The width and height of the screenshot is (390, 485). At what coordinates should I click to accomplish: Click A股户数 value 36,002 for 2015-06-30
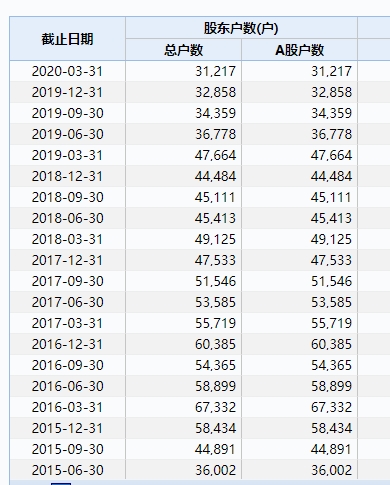tap(331, 470)
